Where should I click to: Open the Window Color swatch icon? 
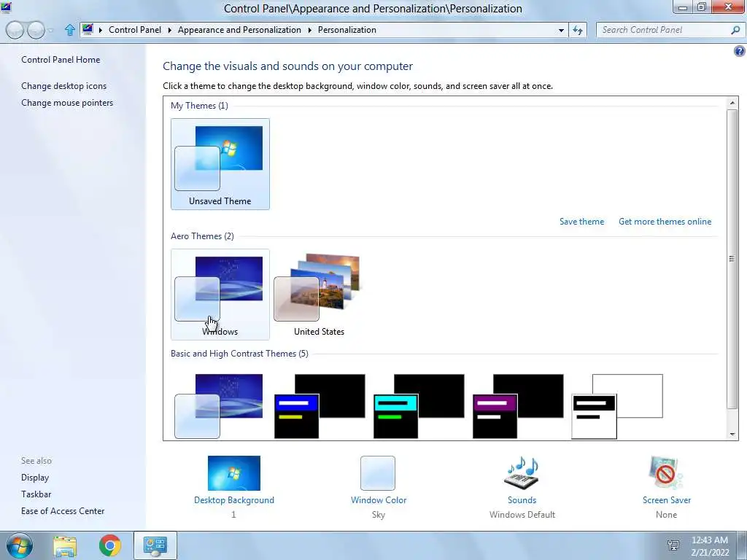[x=378, y=472]
